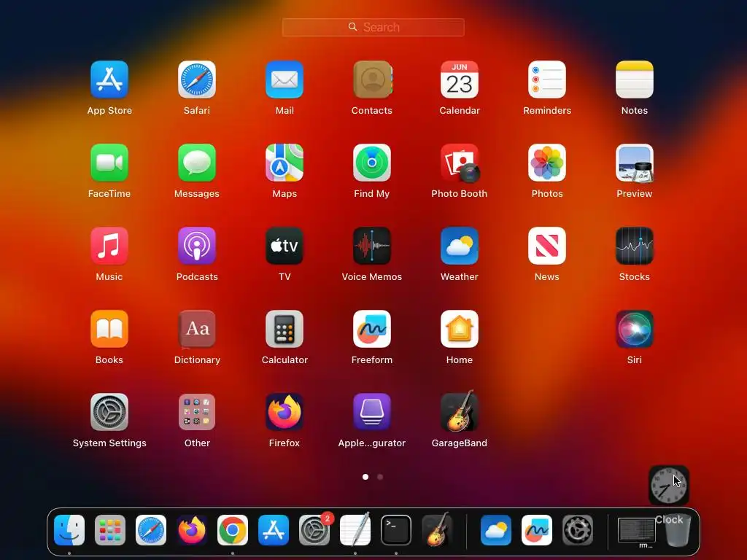Launch the Maps app
This screenshot has width=747, height=560.
[285, 163]
